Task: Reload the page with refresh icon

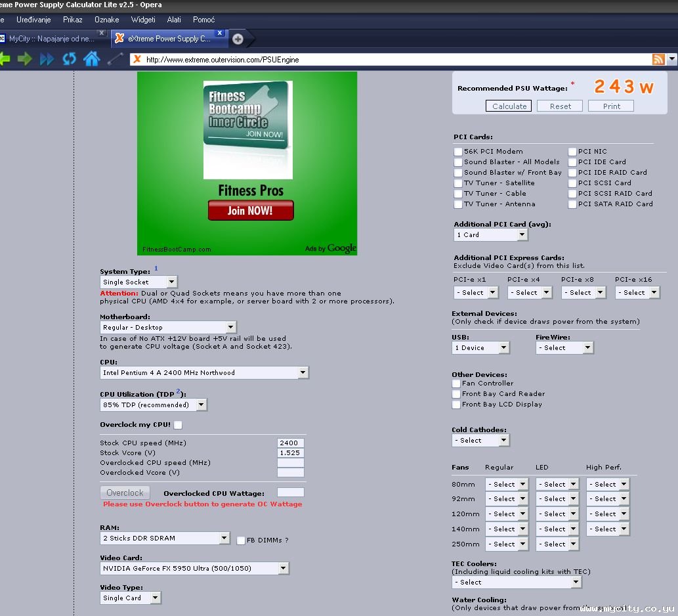Action: pos(69,59)
